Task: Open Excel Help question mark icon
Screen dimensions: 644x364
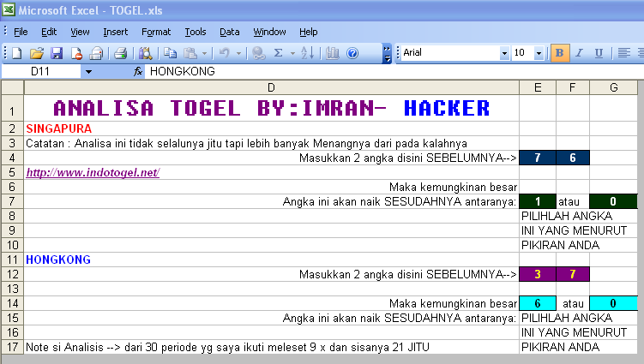Action: (x=352, y=53)
